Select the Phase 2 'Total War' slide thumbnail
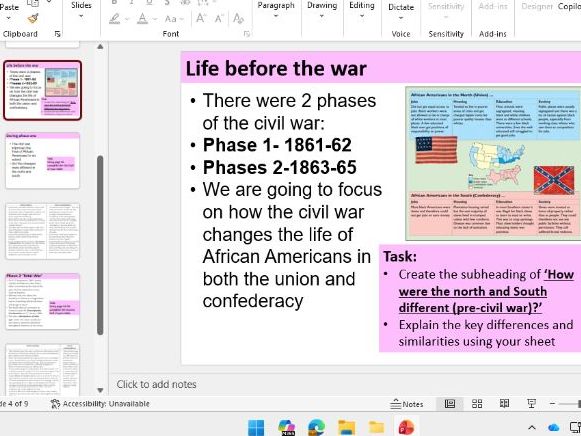Screen dimensions: 581x436 tap(43, 301)
